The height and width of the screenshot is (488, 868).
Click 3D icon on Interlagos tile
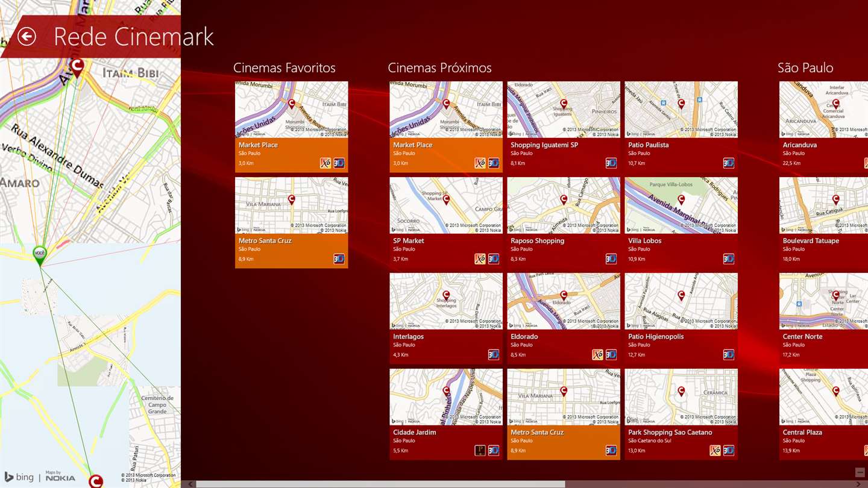(494, 355)
